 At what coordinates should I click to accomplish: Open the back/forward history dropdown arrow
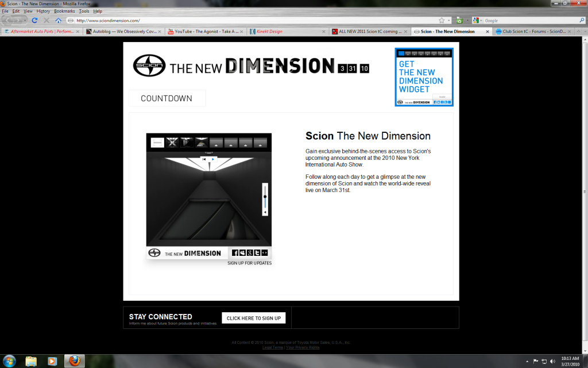[x=25, y=20]
